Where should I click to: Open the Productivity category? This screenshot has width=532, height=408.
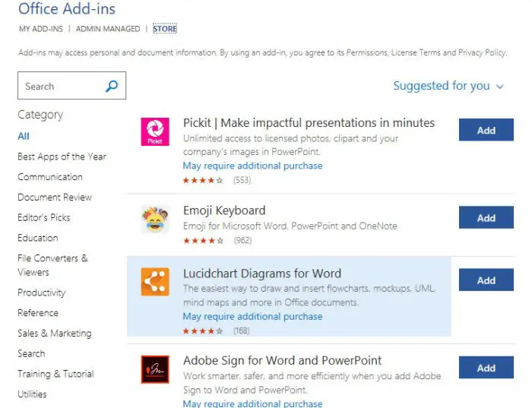[x=42, y=293]
